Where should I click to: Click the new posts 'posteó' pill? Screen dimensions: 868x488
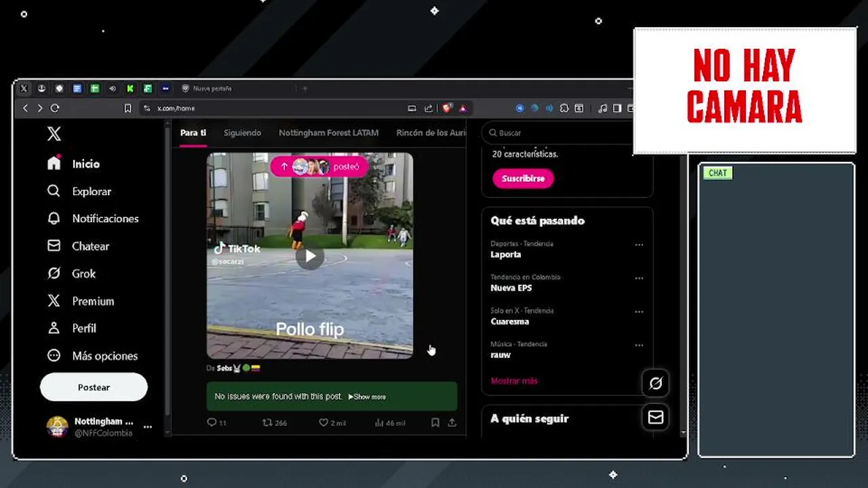coord(319,167)
